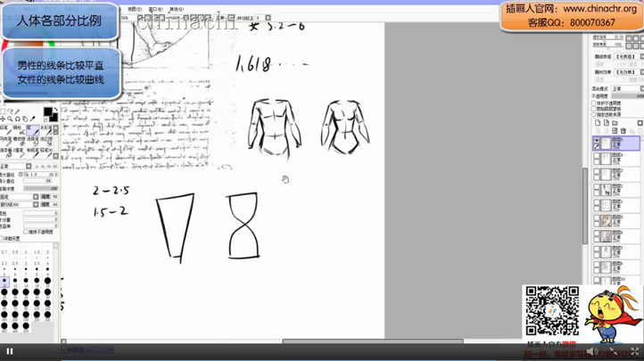
Task: Open the layer 混合模式 dropdown
Action: pyautogui.click(x=627, y=89)
